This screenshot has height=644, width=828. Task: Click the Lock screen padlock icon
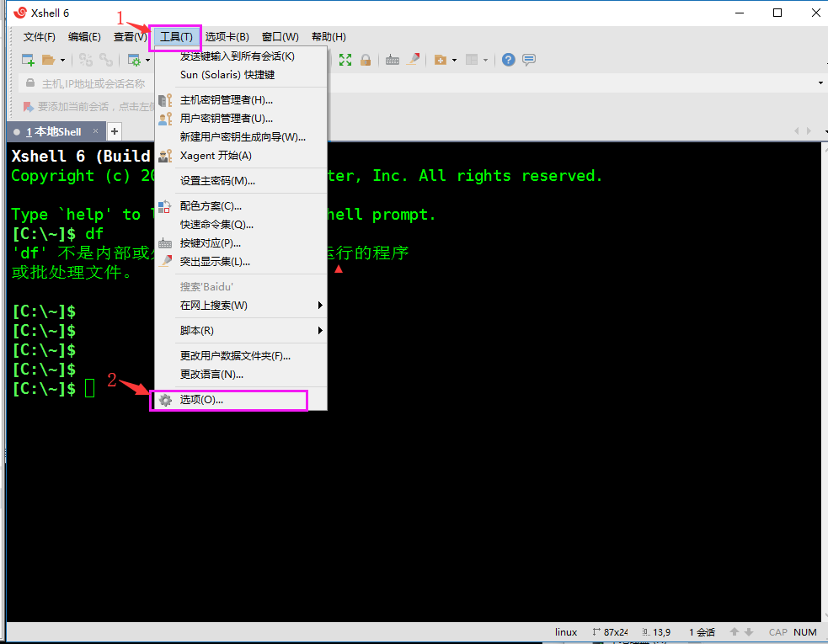(366, 60)
